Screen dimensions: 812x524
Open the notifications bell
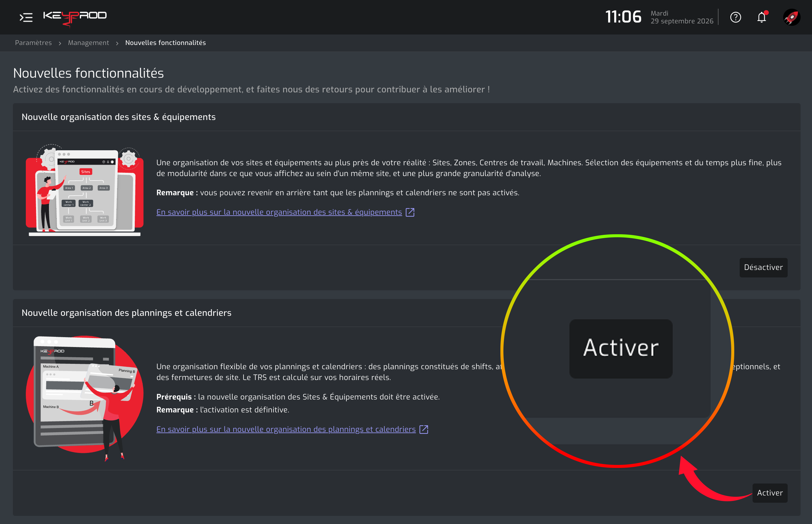[762, 17]
